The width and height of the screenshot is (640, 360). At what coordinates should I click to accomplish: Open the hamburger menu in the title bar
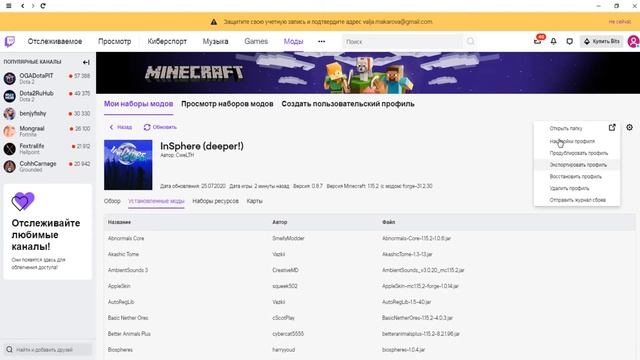9,6
